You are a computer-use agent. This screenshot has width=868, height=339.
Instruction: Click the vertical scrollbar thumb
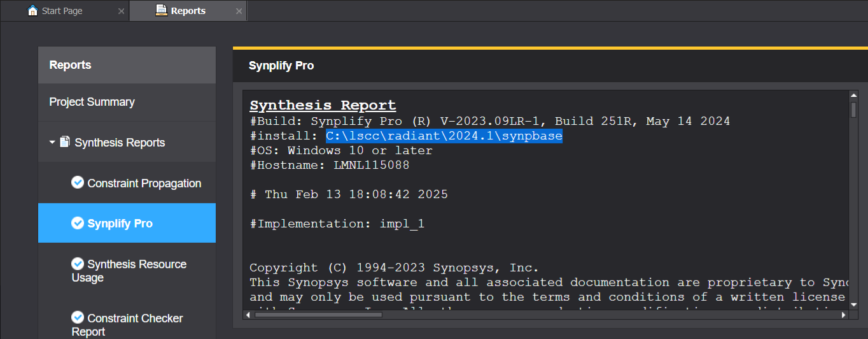coord(853,110)
